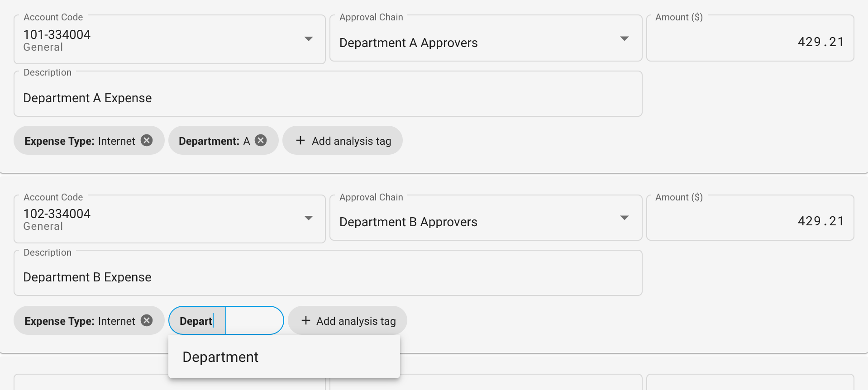This screenshot has height=390, width=868.
Task: Remove Expense Type tag in Department B row
Action: point(147,320)
